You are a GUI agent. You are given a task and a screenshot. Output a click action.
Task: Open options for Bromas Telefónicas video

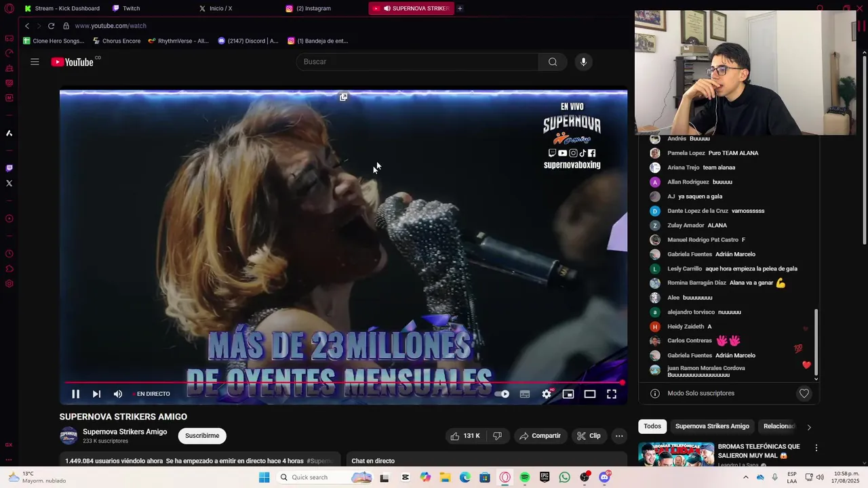click(x=816, y=448)
